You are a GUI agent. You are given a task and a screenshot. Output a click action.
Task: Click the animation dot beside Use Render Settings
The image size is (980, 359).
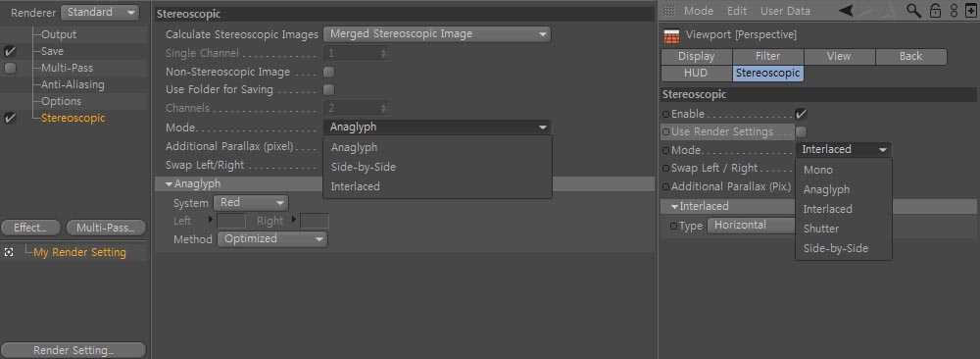click(x=665, y=132)
